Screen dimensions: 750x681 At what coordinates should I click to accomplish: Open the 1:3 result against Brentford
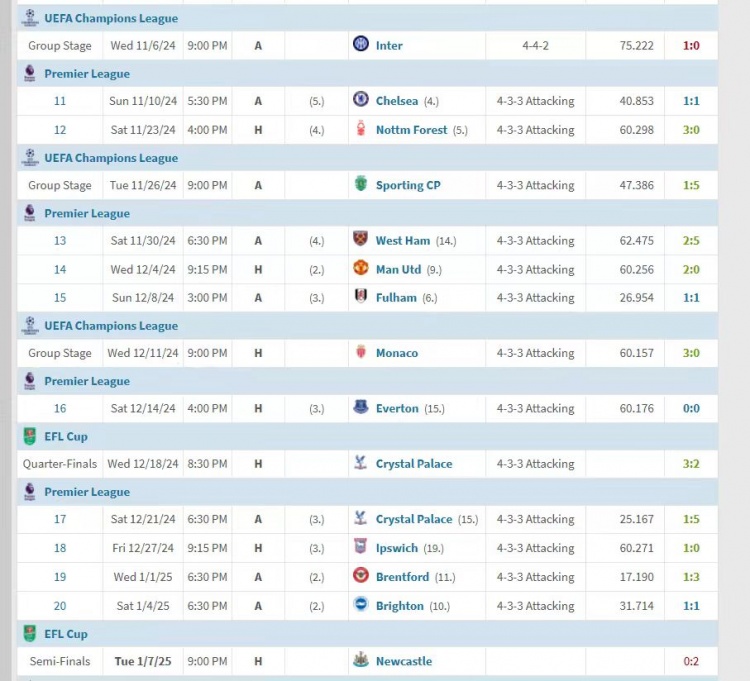(x=691, y=577)
